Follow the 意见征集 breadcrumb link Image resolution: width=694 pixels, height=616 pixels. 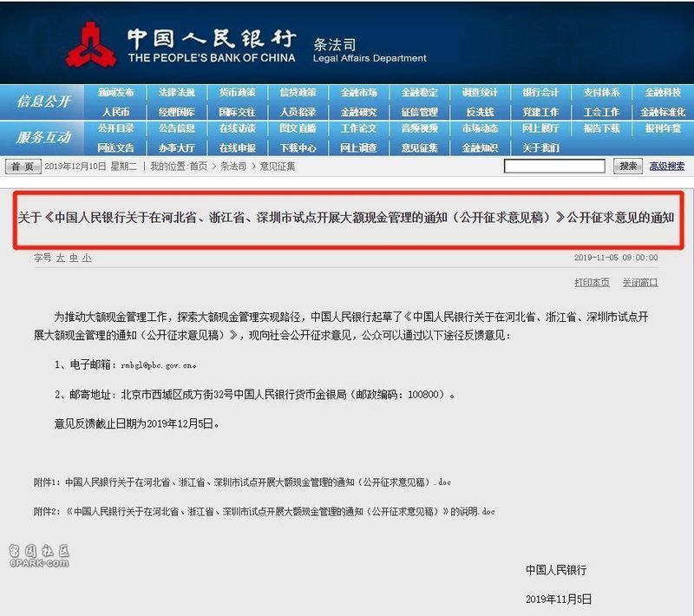coord(278,167)
